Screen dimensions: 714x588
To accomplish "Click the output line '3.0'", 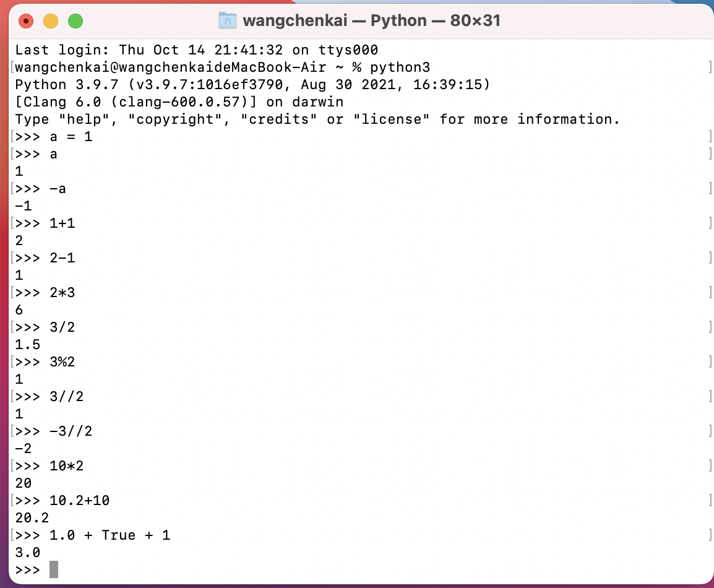I will 28,553.
